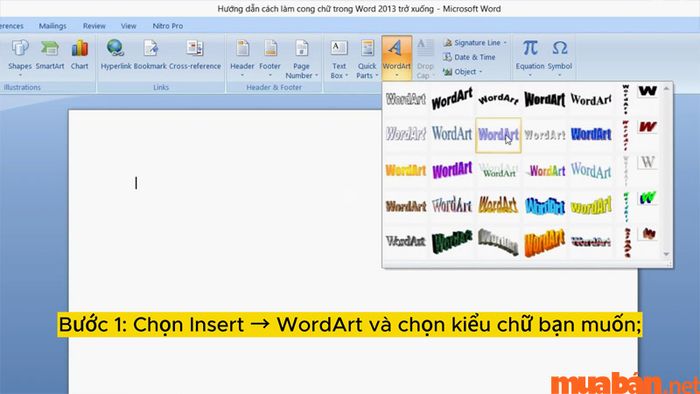This screenshot has height=394, width=700.
Task: Choose the yellow-green 3D WordArt style
Action: (591, 206)
